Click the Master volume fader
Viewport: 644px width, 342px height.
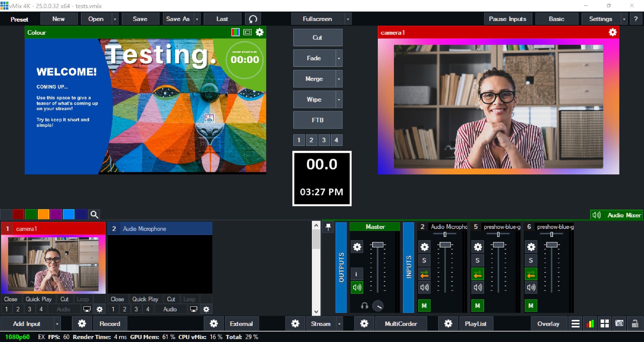click(378, 245)
